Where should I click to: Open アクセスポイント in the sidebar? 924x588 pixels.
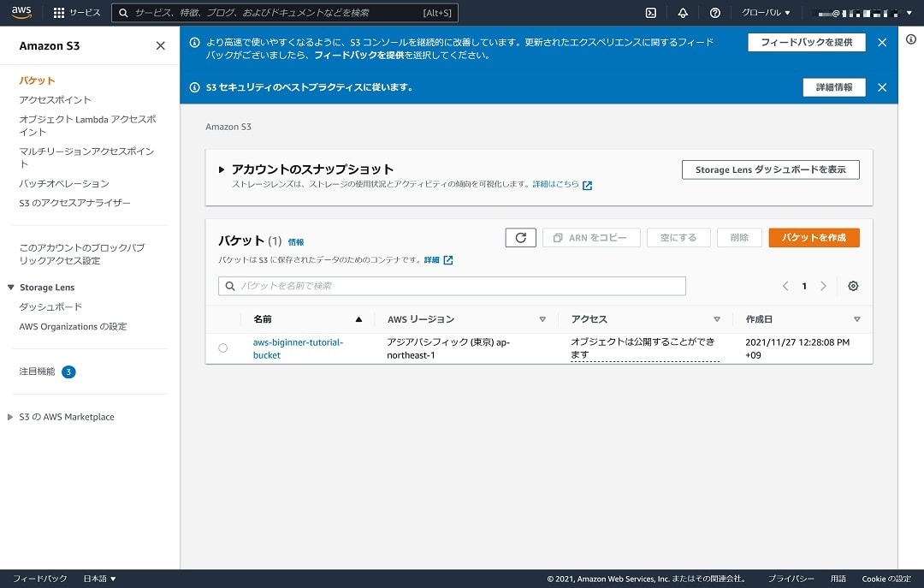coord(55,99)
